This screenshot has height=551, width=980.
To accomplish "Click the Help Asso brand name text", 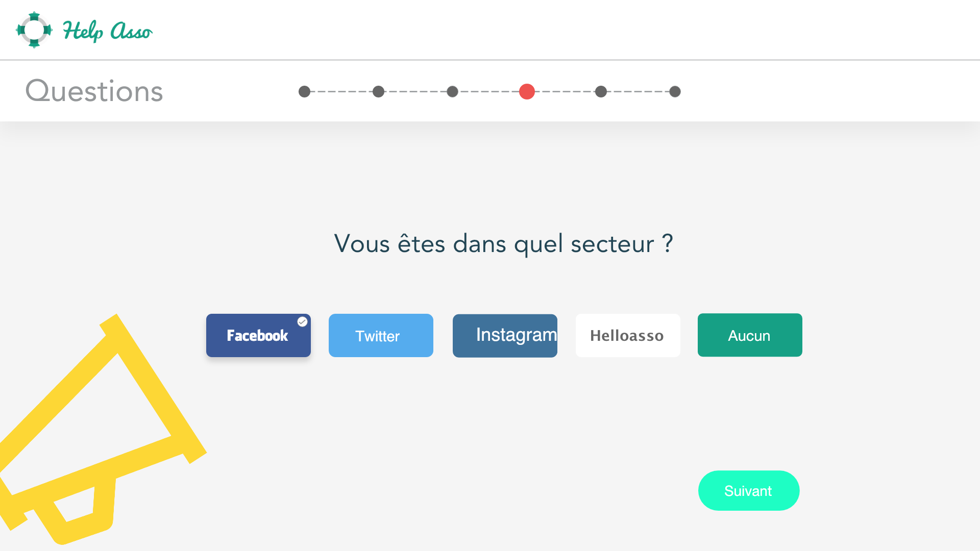I will (x=107, y=31).
